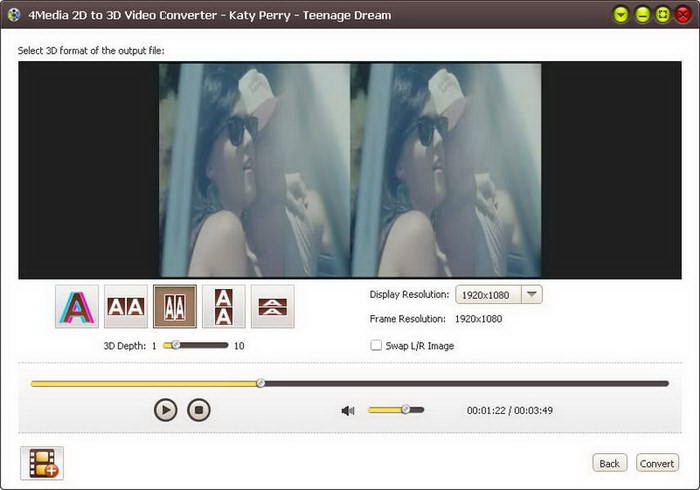700x490 pixels.
Task: Click the Frame Resolution 1920x1080 value
Action: 478,319
